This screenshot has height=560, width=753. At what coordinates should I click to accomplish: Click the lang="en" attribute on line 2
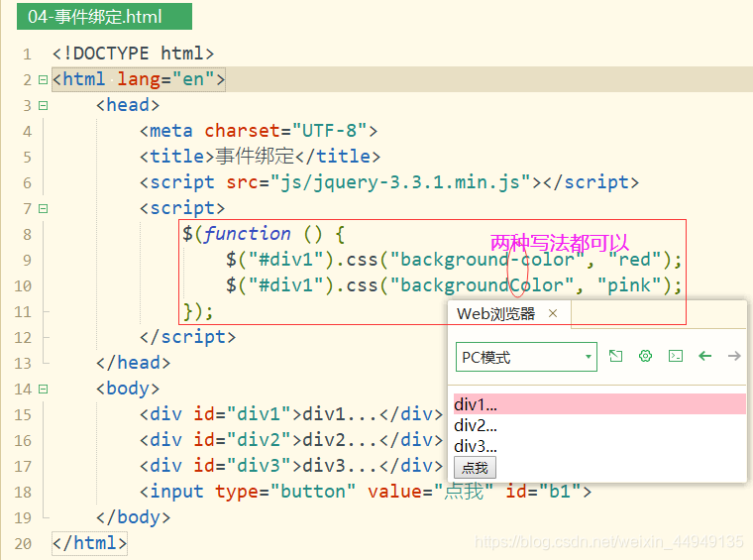click(165, 79)
